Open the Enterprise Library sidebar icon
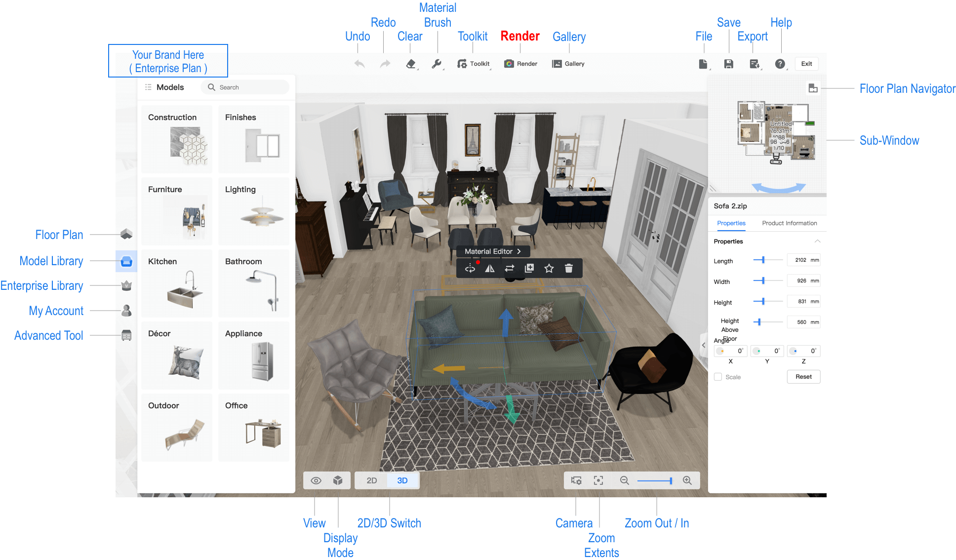This screenshot has width=956, height=560. coord(126,285)
